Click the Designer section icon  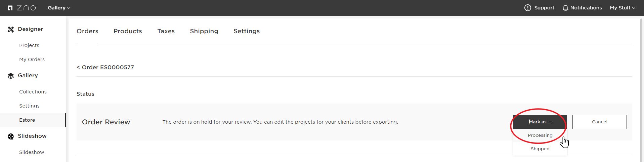(x=11, y=29)
